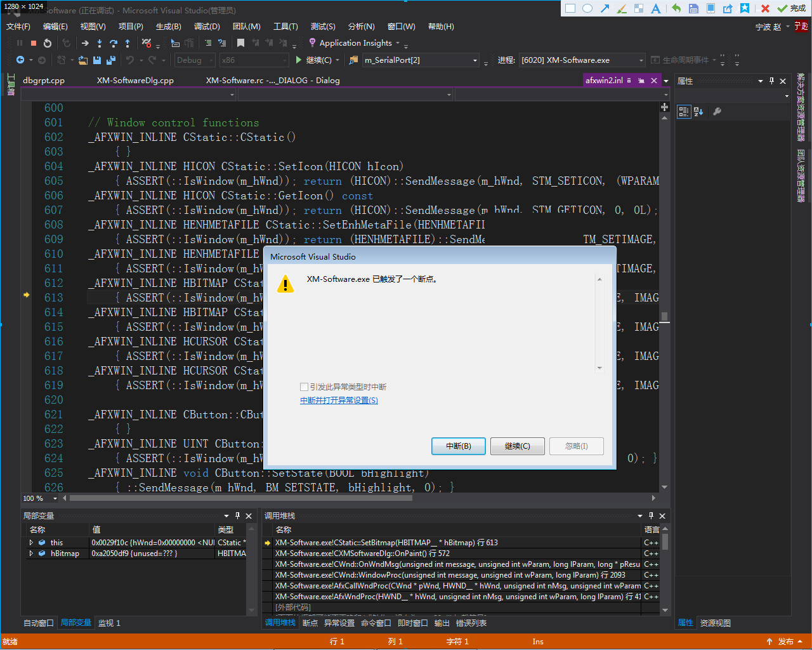
Task: Toggle the auto-hide pin on the Call Stack panel
Action: point(651,515)
